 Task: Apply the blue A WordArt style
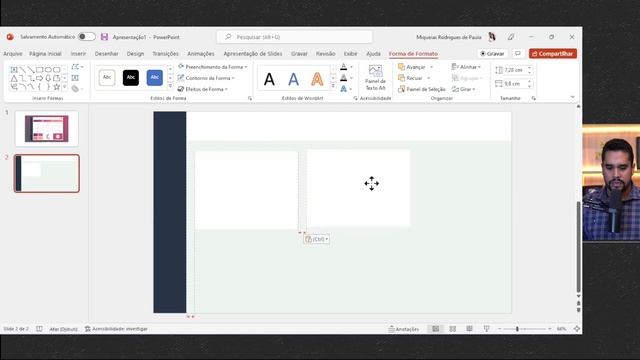pyautogui.click(x=293, y=79)
